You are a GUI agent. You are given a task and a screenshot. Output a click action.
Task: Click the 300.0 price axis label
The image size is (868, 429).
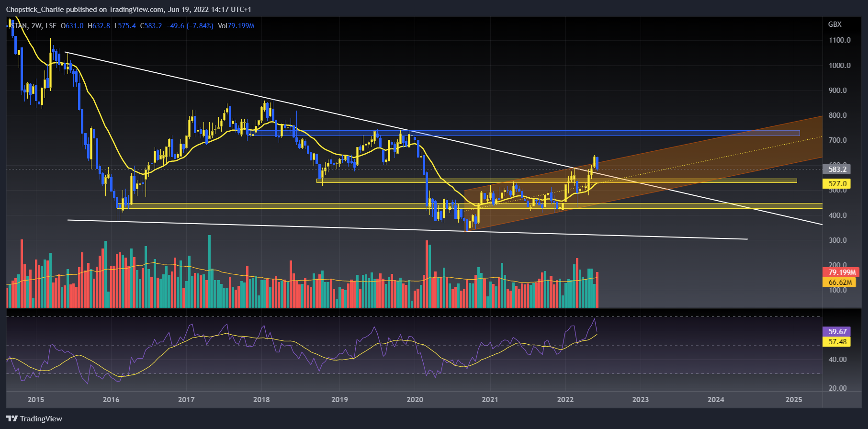[837, 240]
